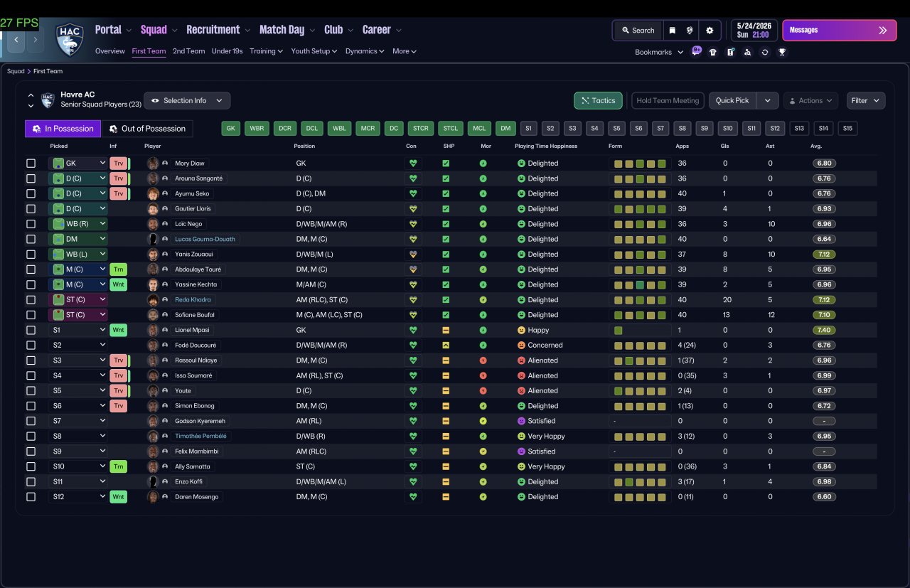Go back with the left arrow button

tap(16, 40)
